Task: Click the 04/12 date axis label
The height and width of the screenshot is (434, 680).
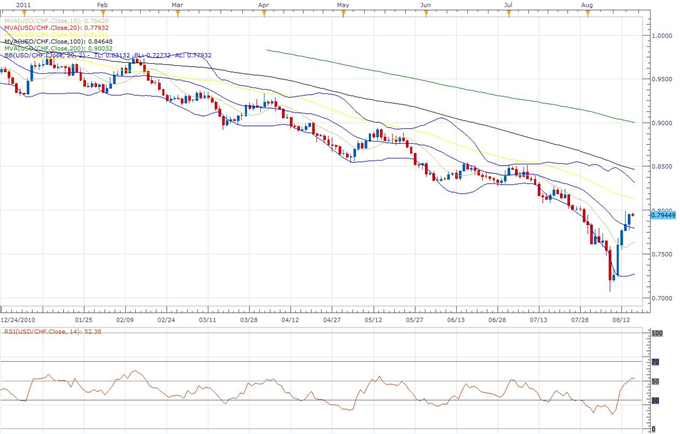Action: click(x=290, y=320)
